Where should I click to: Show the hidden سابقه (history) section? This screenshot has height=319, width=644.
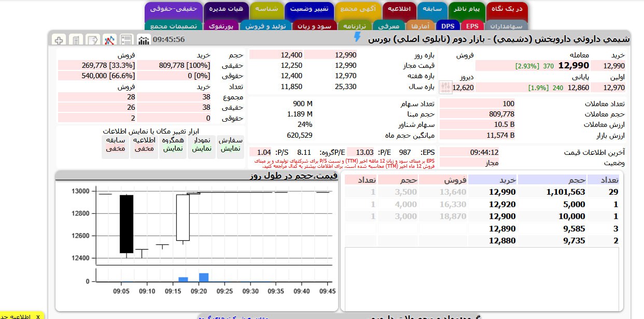116,144
